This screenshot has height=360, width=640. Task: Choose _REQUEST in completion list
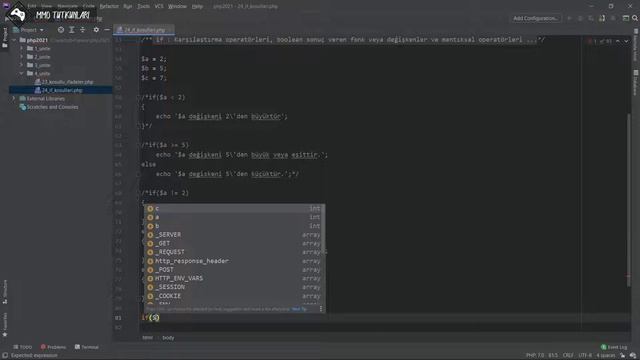[x=234, y=252]
